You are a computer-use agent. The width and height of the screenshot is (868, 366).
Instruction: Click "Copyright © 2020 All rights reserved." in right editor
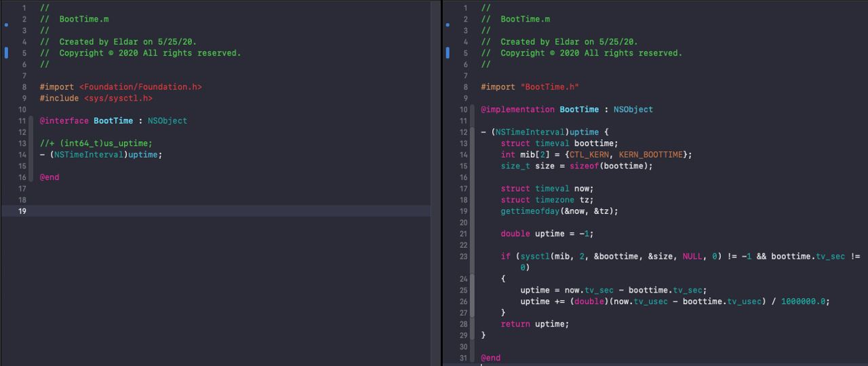point(591,53)
